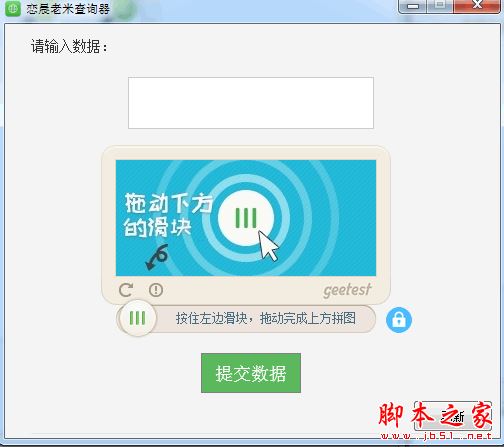504x447 pixels.
Task: Click the captcha puzzle image
Action: 246,218
